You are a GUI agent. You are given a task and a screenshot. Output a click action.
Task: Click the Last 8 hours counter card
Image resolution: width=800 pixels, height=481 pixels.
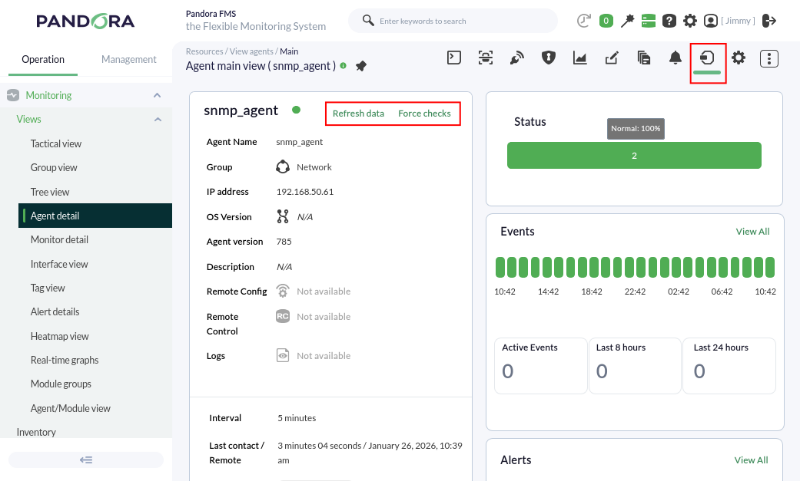click(635, 365)
